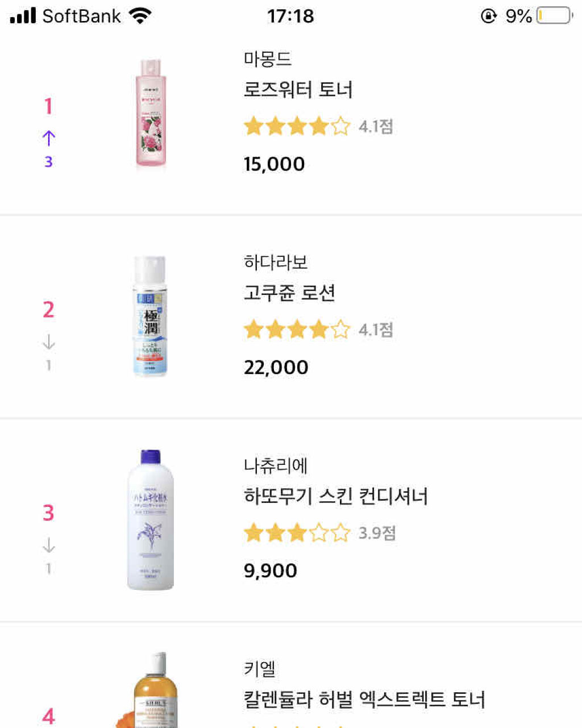Tap the 나츄리에 brand label

pyautogui.click(x=275, y=465)
